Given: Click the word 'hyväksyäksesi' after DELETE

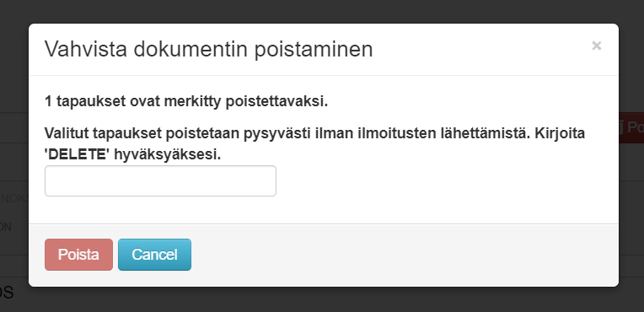Looking at the screenshot, I should (x=167, y=155).
